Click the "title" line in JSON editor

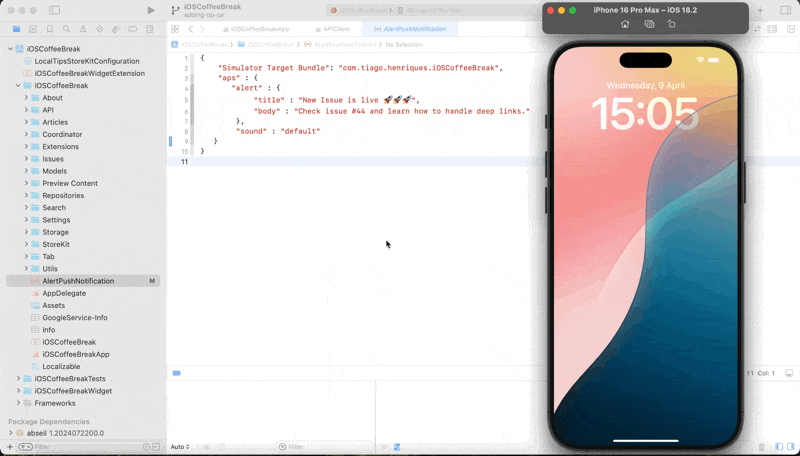tap(336, 100)
